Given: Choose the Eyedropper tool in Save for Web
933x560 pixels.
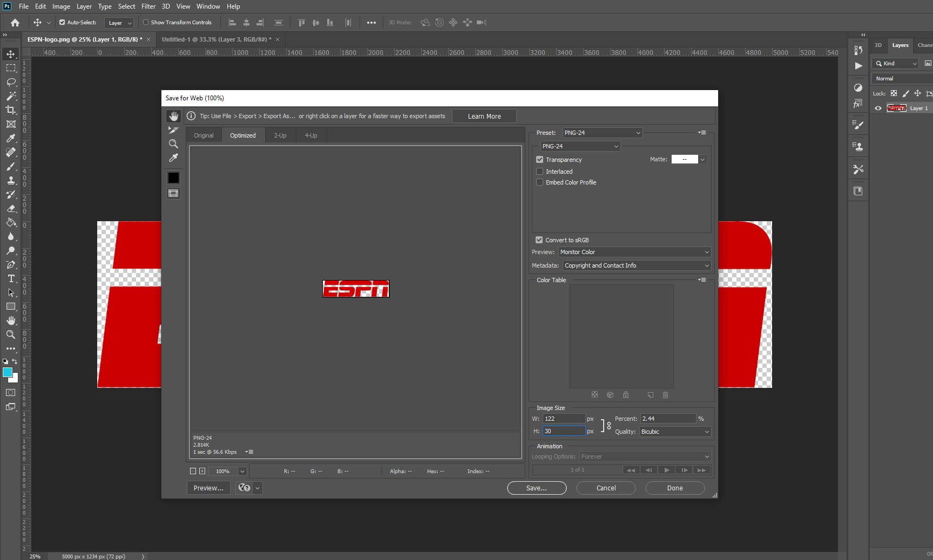Looking at the screenshot, I should (173, 158).
